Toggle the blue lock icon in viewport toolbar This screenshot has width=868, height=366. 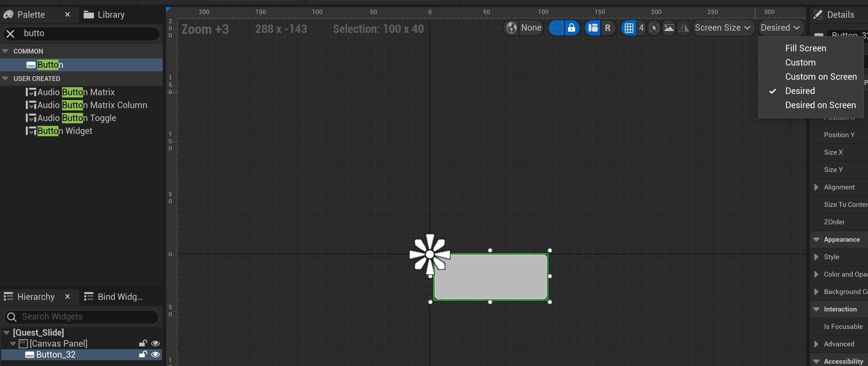coord(572,28)
